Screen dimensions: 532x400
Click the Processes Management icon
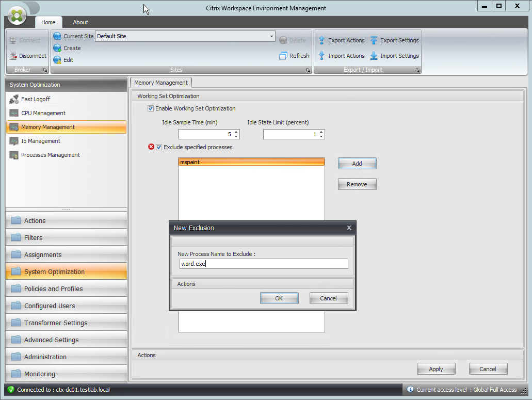pyautogui.click(x=14, y=155)
